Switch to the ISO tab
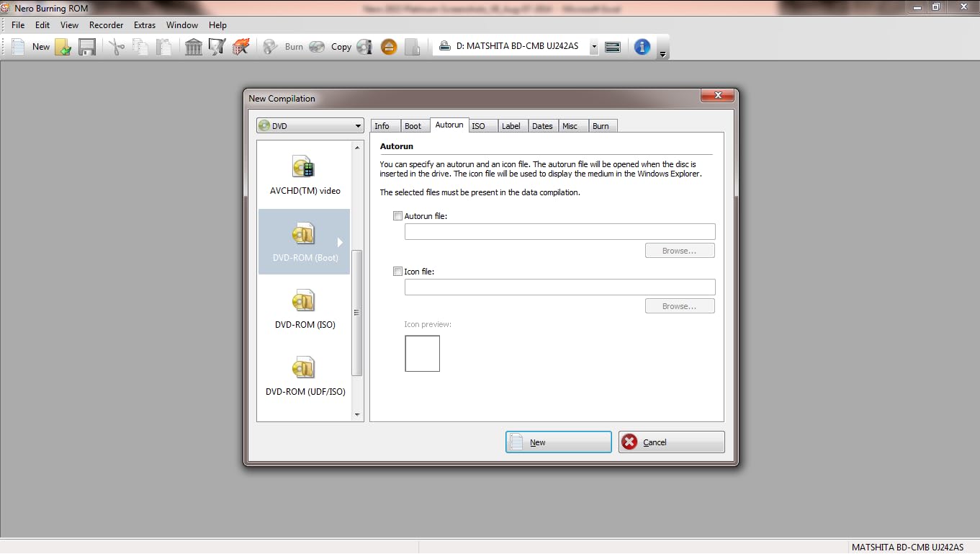This screenshot has height=554, width=980. [x=482, y=126]
